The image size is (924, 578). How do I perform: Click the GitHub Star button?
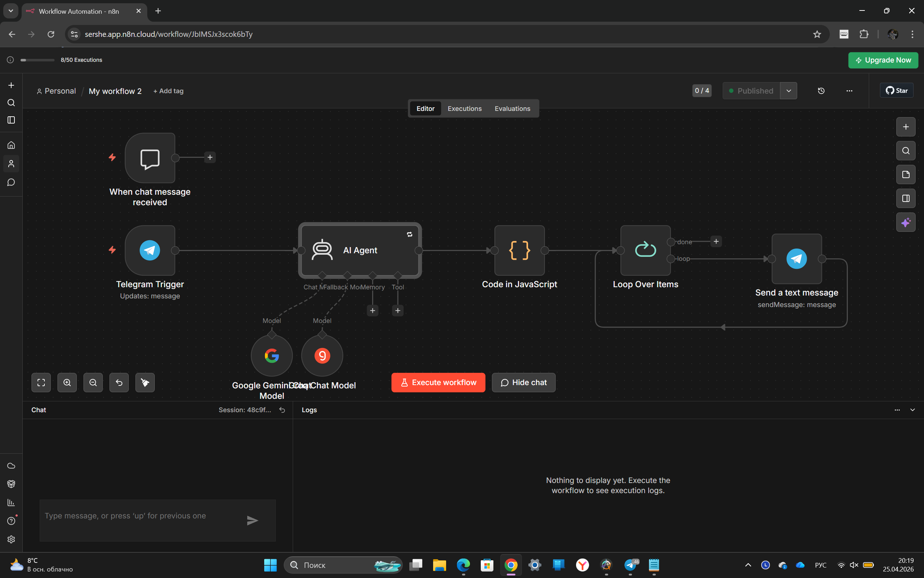[x=896, y=91]
